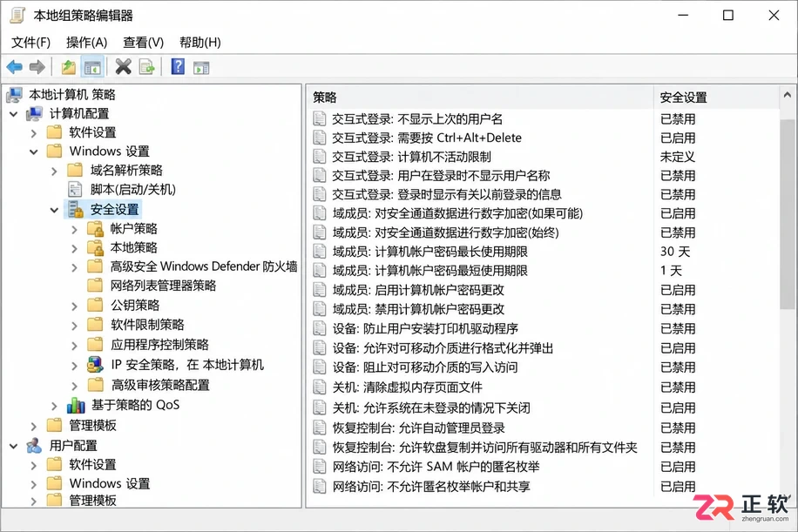
Task: Expand the 本地策略 node
Action: (74, 248)
